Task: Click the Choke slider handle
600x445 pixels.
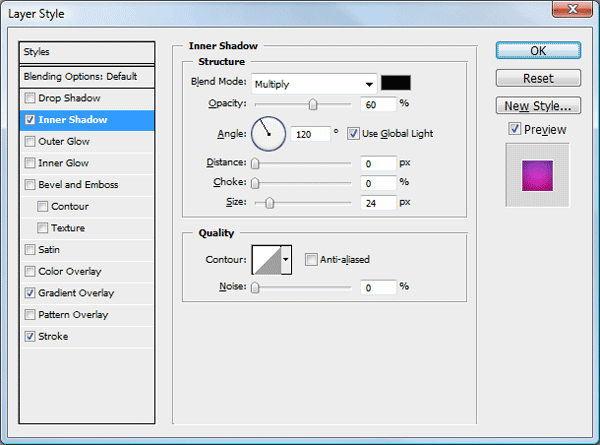Action: (255, 183)
